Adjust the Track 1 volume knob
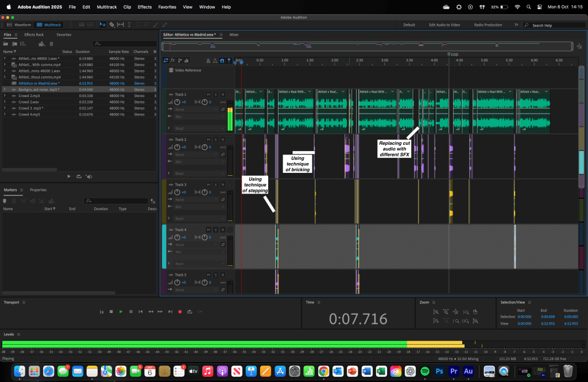The image size is (588, 382). click(177, 102)
